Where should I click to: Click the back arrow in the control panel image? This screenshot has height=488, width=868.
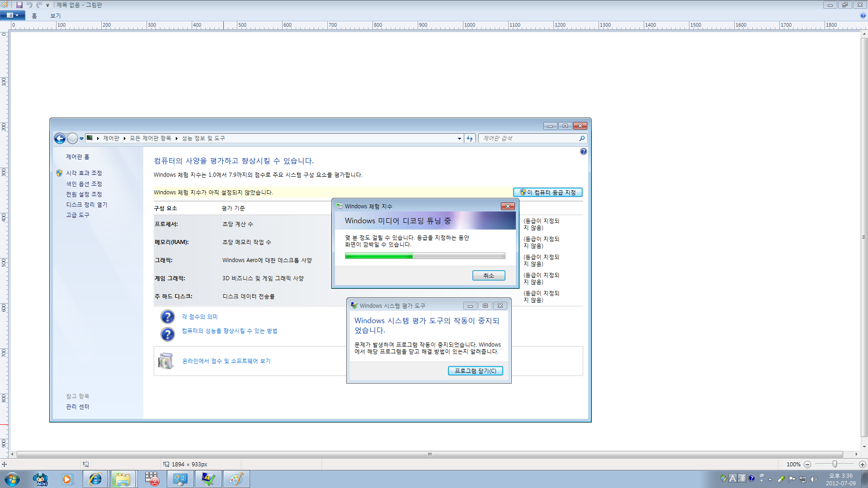(60, 138)
